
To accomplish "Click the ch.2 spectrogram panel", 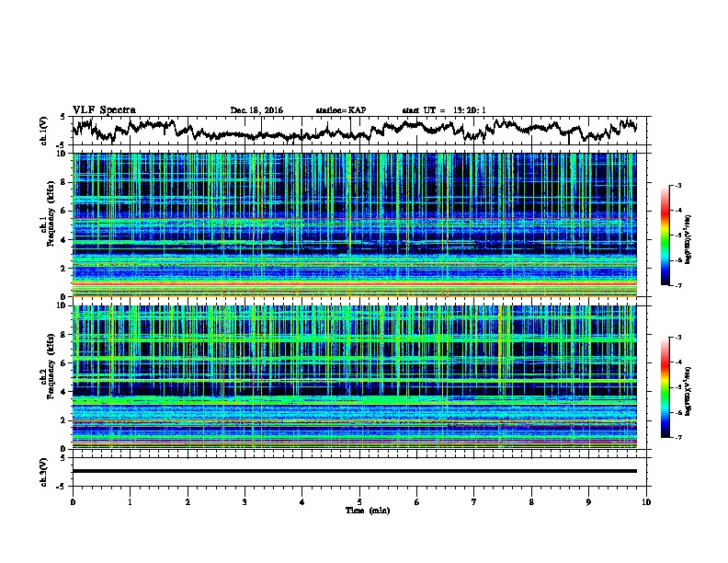I will tap(354, 377).
